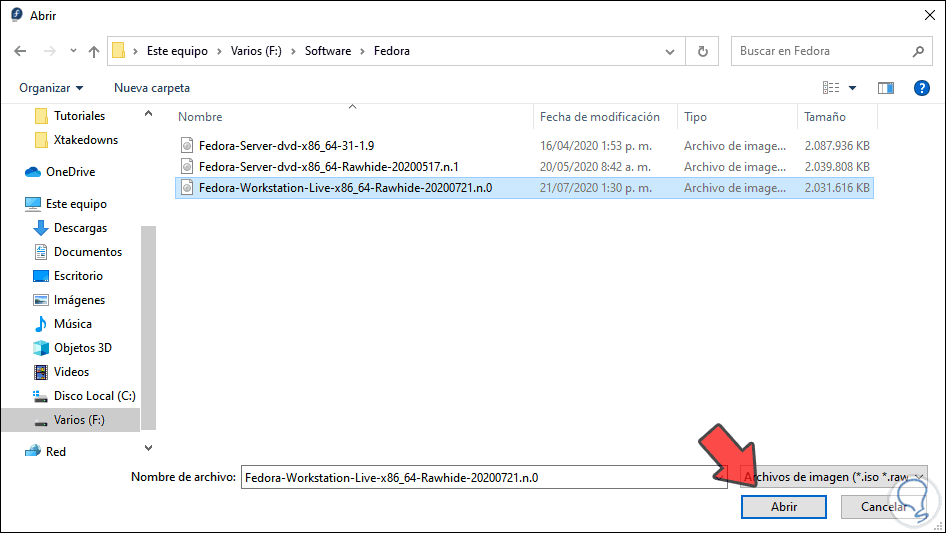Select 'Software' in the address path
The image size is (946, 533).
tap(328, 51)
